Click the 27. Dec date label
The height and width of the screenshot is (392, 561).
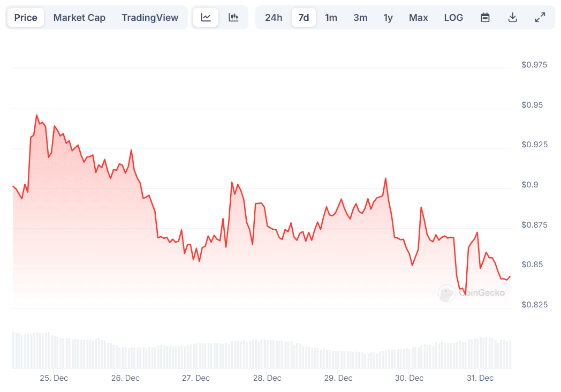pos(196,378)
